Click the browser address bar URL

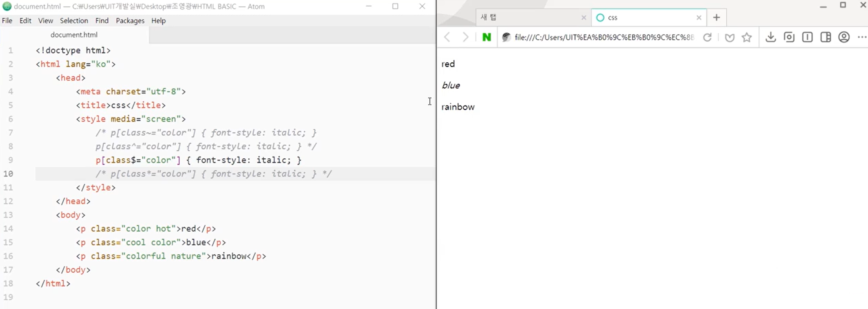pyautogui.click(x=604, y=37)
